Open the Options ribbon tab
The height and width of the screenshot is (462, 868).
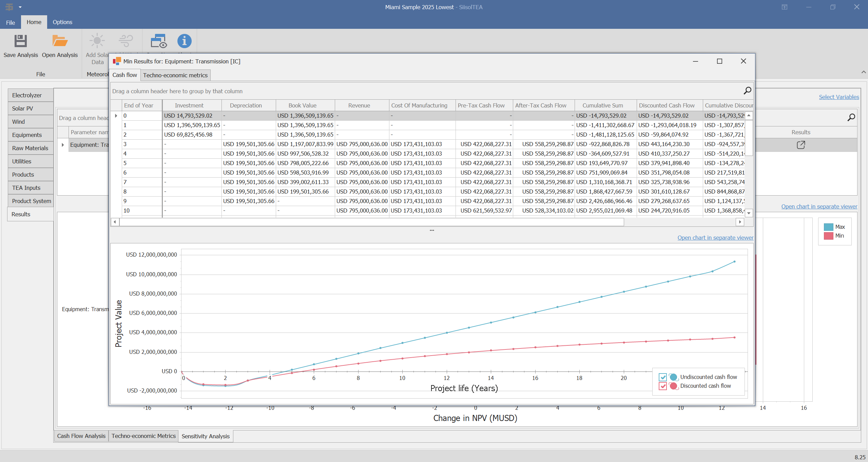coord(62,22)
